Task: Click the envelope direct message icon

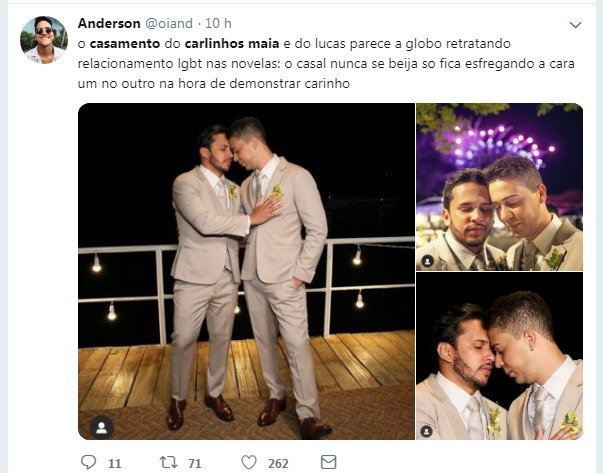Action: [x=328, y=462]
